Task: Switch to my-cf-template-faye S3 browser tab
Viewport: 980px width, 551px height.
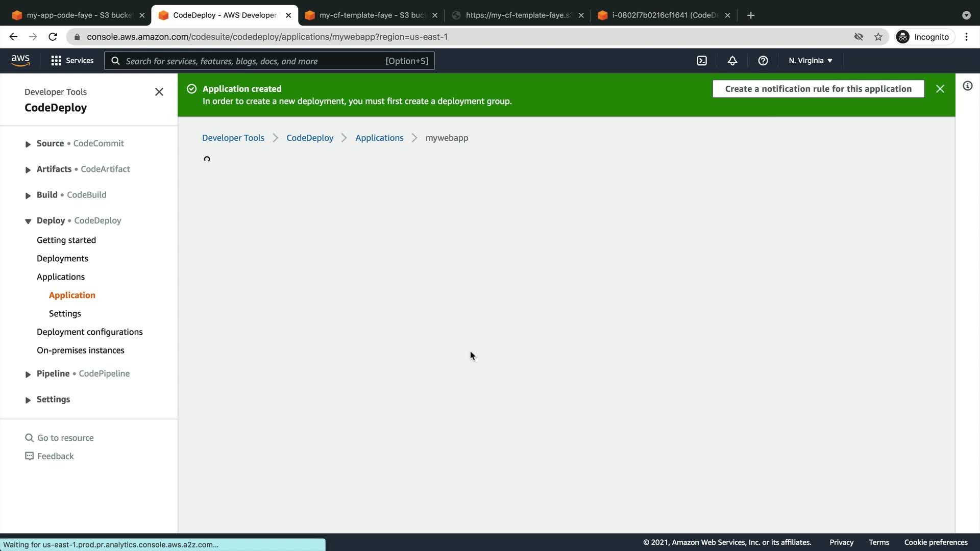Action: 371,15
